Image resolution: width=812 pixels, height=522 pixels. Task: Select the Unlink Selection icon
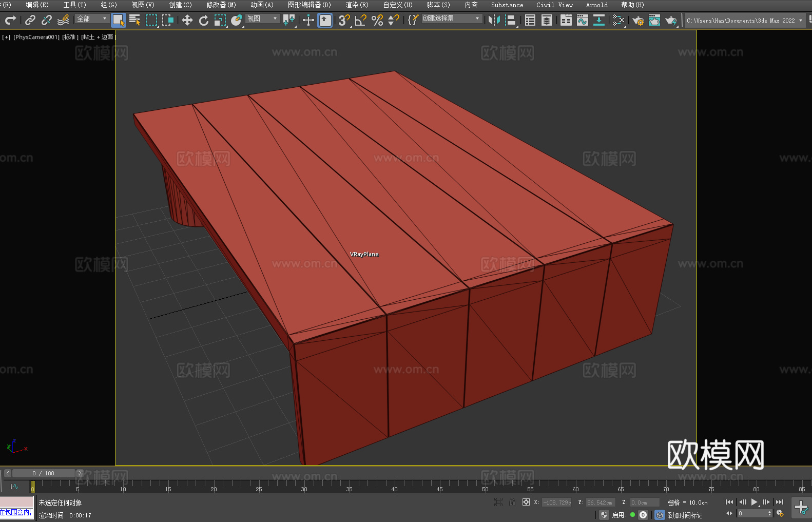pyautogui.click(x=47, y=20)
